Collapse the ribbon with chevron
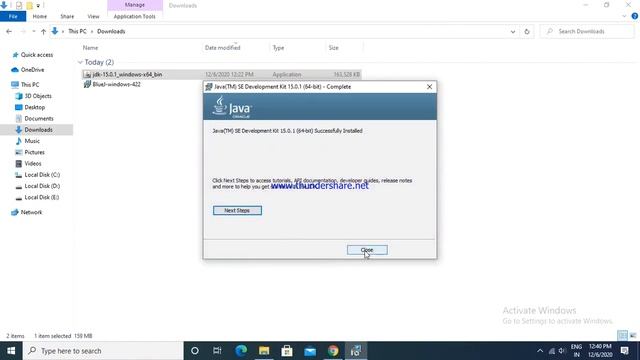 (624, 16)
